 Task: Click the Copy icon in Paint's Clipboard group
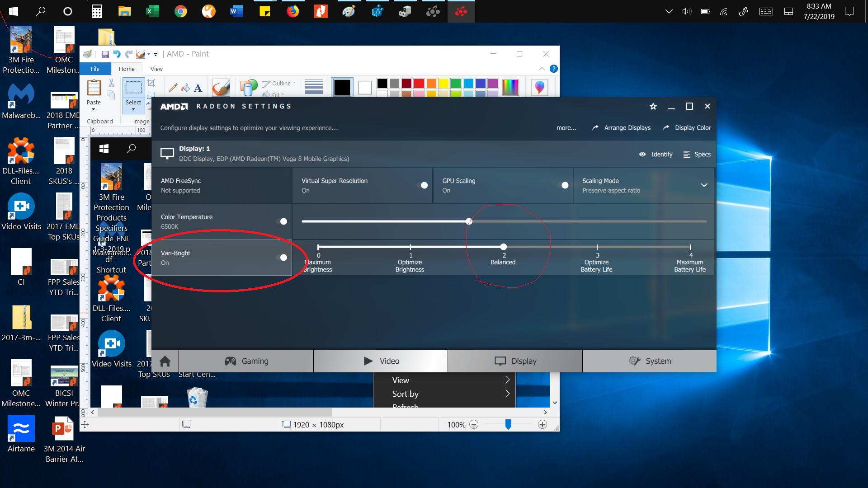[x=111, y=95]
